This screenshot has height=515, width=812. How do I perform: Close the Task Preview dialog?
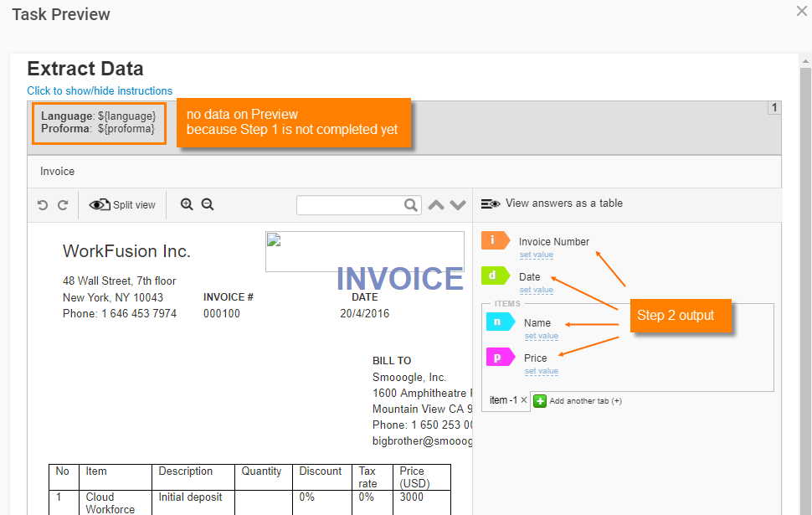coord(802,11)
